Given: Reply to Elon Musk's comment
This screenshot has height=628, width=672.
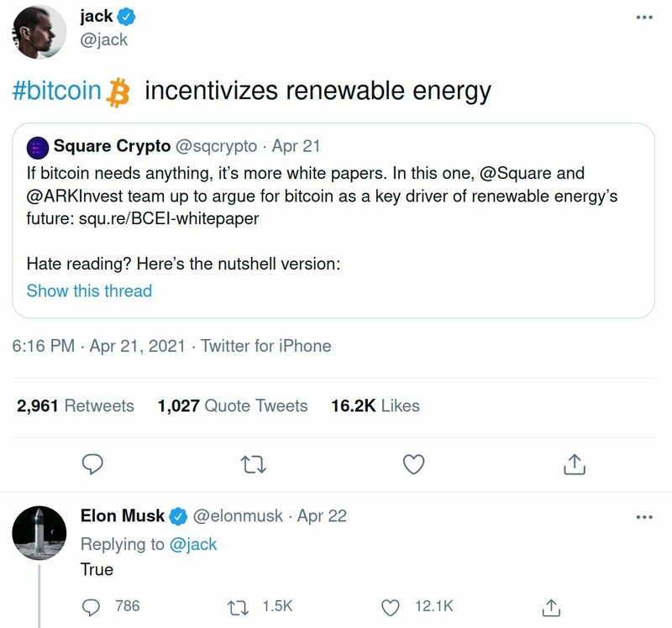Looking at the screenshot, I should [92, 605].
